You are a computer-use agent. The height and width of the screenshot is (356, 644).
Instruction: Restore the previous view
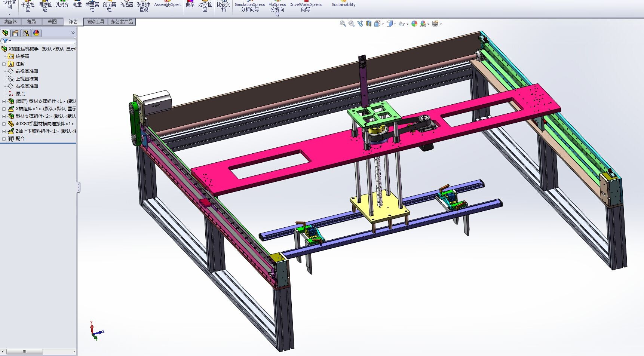(x=360, y=24)
